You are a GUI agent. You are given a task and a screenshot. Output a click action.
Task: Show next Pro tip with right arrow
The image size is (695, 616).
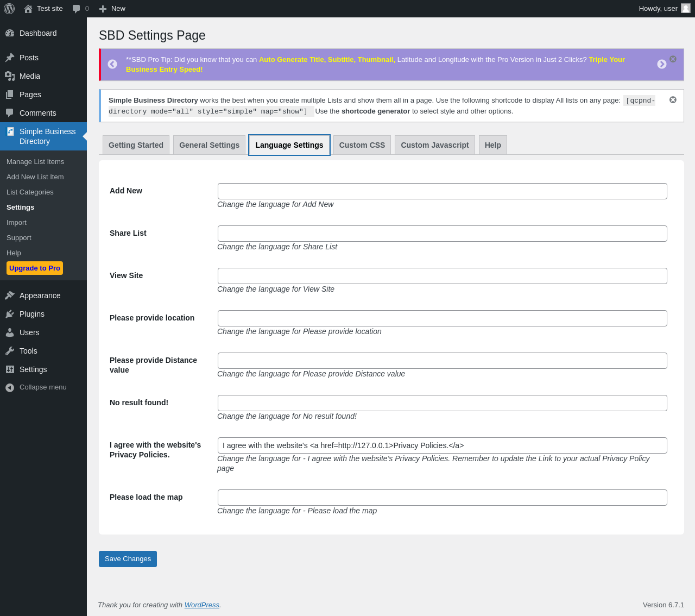[x=662, y=64]
